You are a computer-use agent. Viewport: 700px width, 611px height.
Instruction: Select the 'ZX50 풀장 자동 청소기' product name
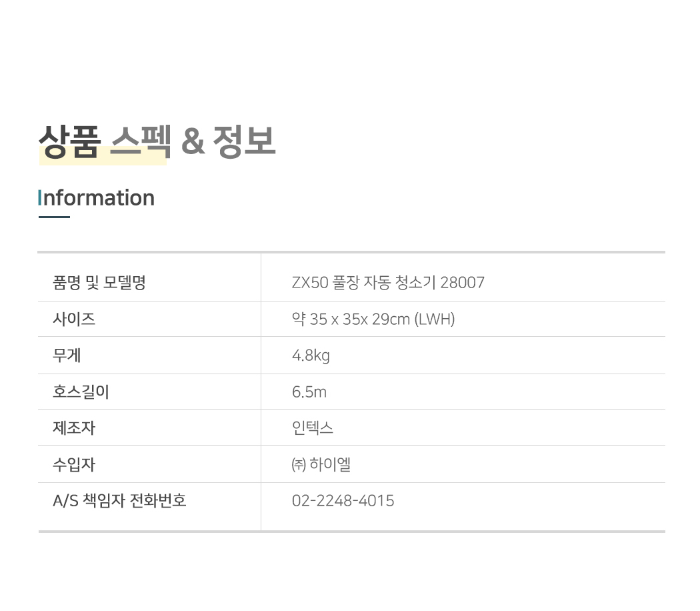click(x=364, y=283)
